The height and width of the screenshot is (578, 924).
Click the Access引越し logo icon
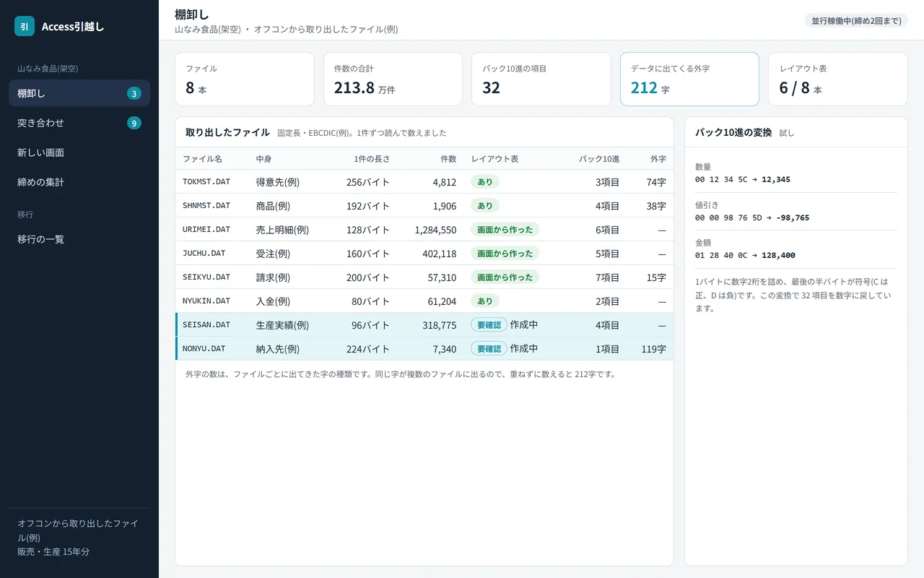25,26
